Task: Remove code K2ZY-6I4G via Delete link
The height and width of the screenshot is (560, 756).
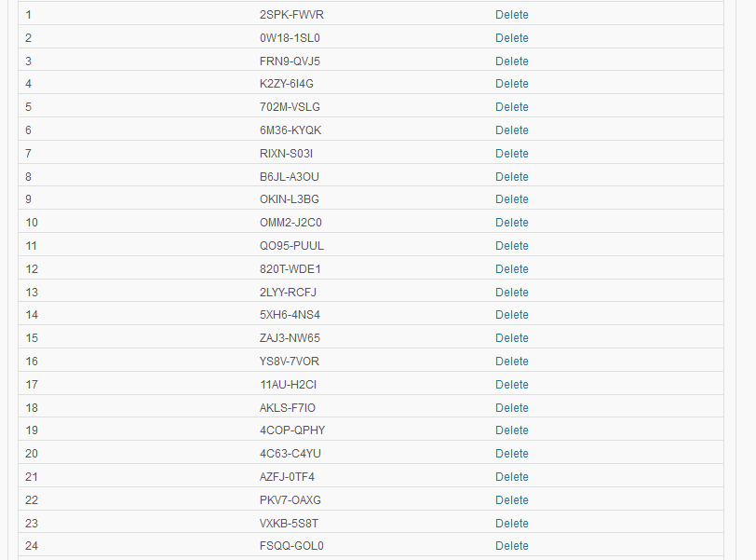Action: coord(511,84)
